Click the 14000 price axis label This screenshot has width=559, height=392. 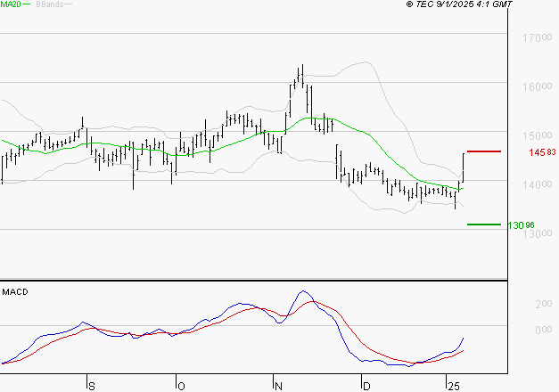point(538,184)
